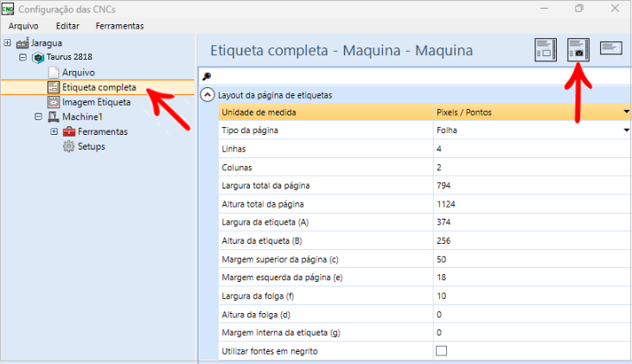Viewport: 632px width, 364px height.
Task: Edit Altura da folga (d) value 0
Action: 532,315
